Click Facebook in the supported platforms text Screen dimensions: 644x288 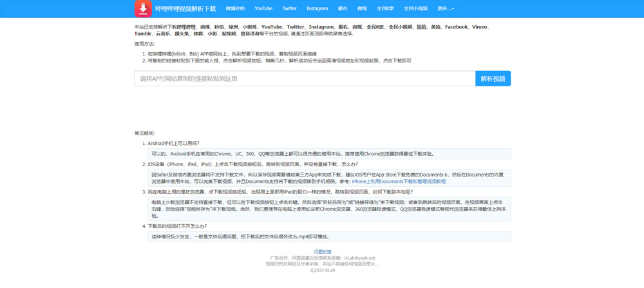pos(456,27)
